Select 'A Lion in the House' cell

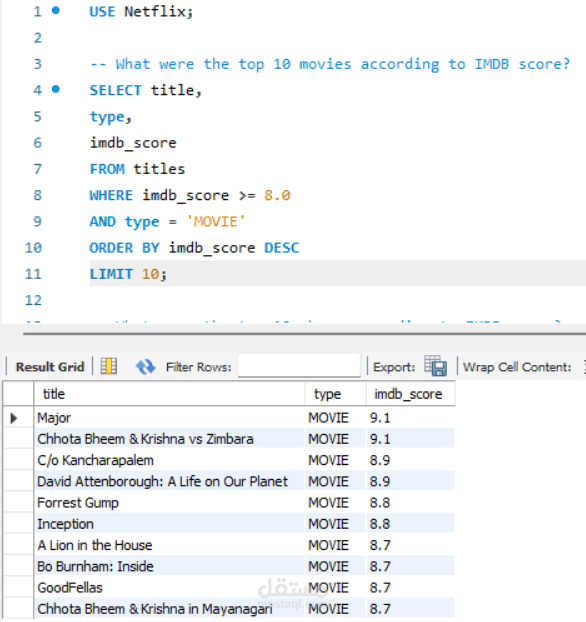click(x=169, y=545)
